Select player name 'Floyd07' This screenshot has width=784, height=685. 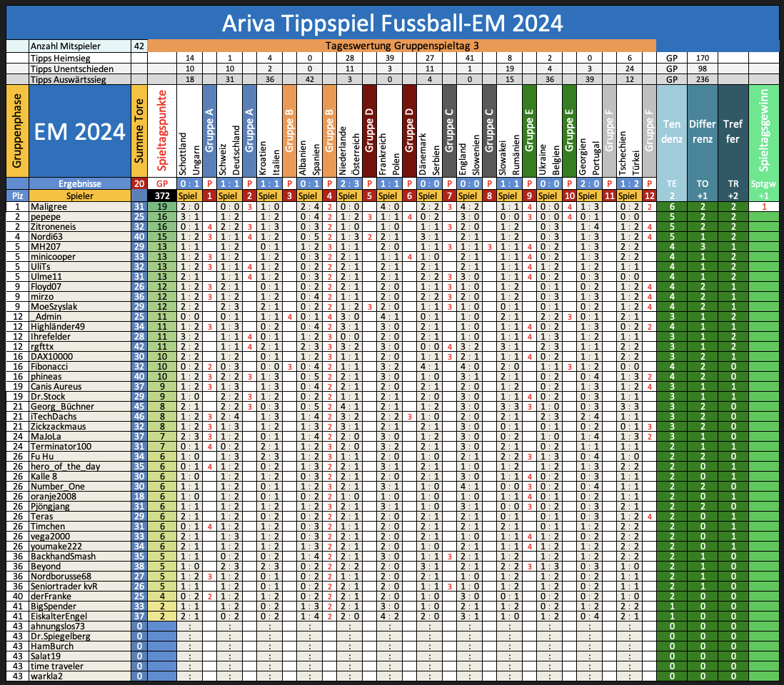(x=46, y=286)
